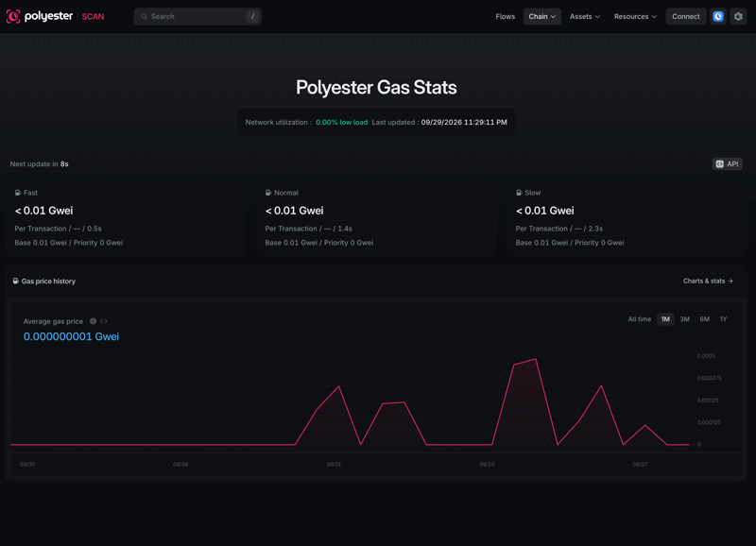Click 'Per Transaction / — / 2.3s' text

click(x=559, y=229)
